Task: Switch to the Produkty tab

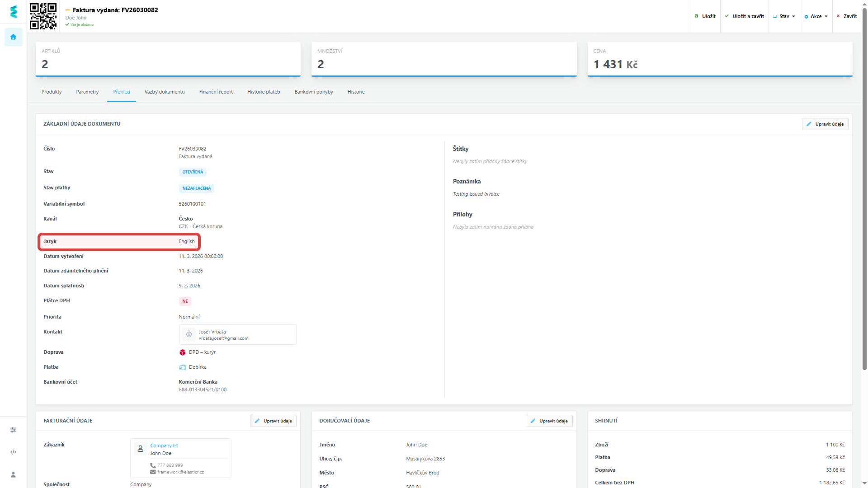Action: point(52,92)
